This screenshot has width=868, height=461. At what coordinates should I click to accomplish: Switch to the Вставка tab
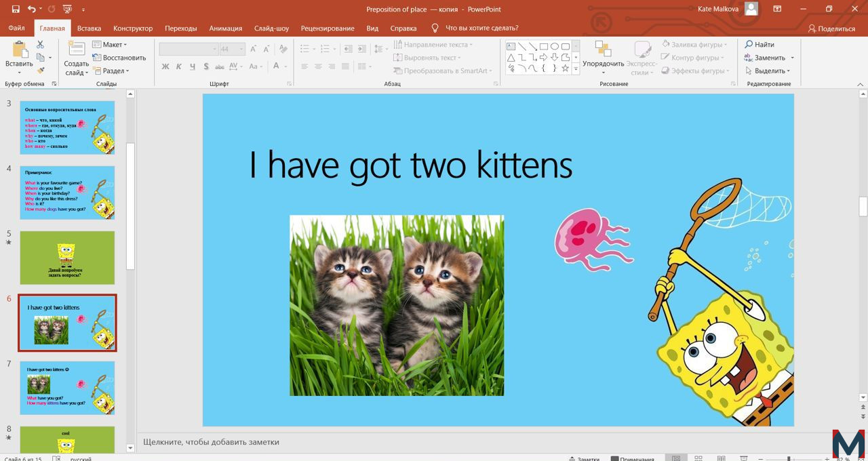89,28
